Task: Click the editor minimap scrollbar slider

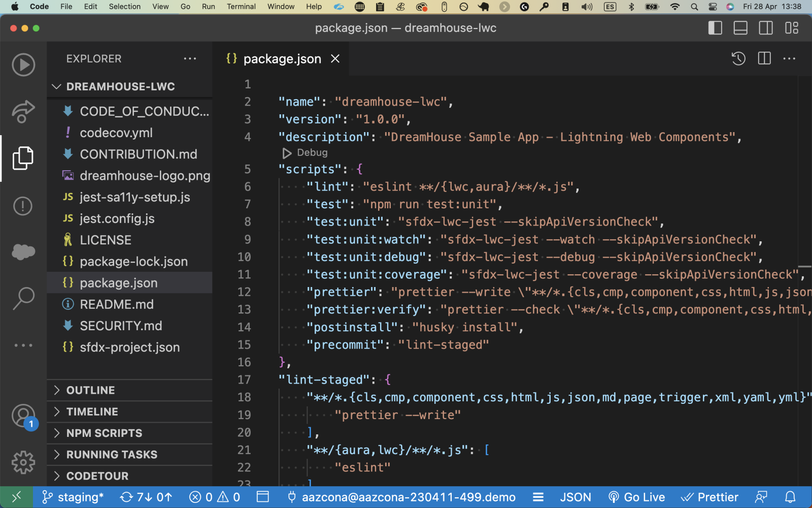Action: click(804, 266)
